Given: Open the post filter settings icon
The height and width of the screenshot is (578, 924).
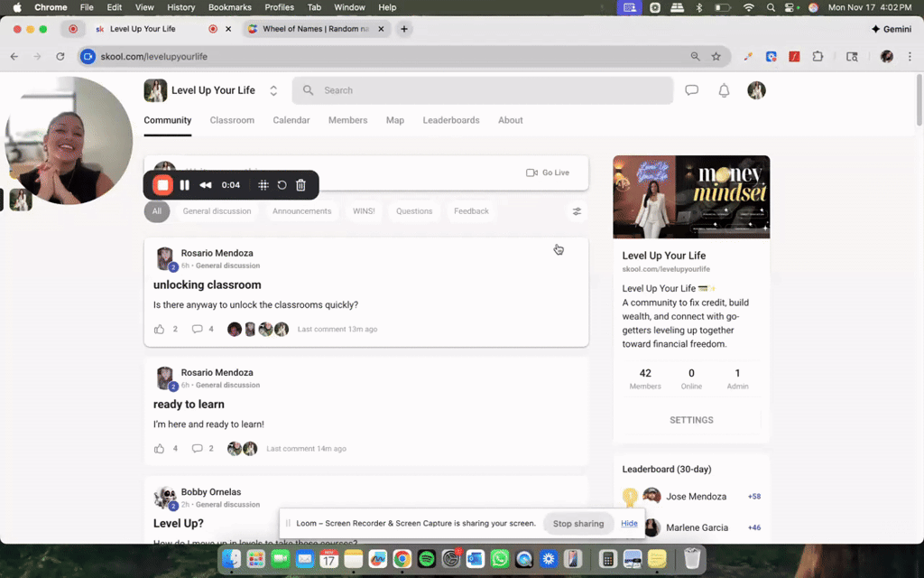Looking at the screenshot, I should point(577,211).
